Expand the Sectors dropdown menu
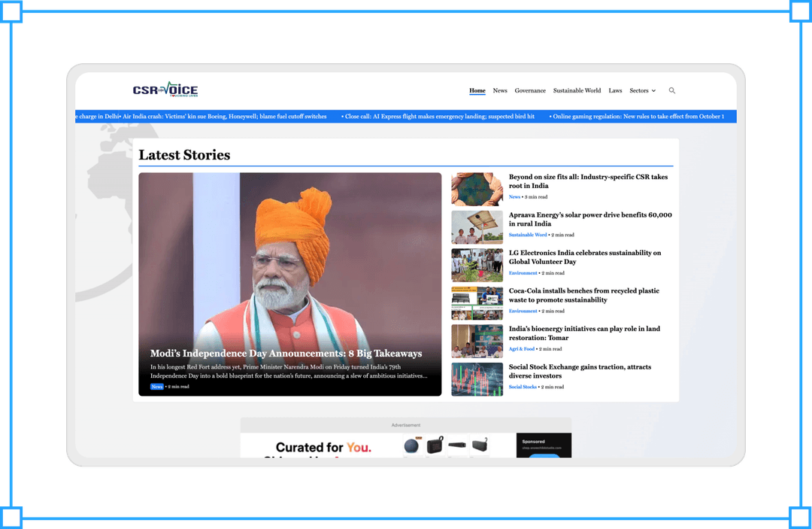 642,90
